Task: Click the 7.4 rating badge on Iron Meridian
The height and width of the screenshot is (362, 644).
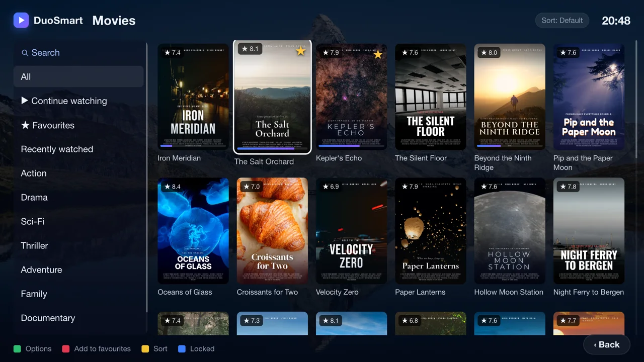Action: tap(172, 52)
